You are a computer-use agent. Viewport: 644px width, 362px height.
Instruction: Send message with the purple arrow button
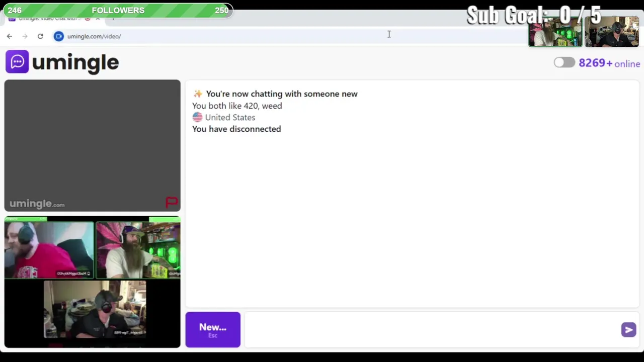pyautogui.click(x=628, y=330)
